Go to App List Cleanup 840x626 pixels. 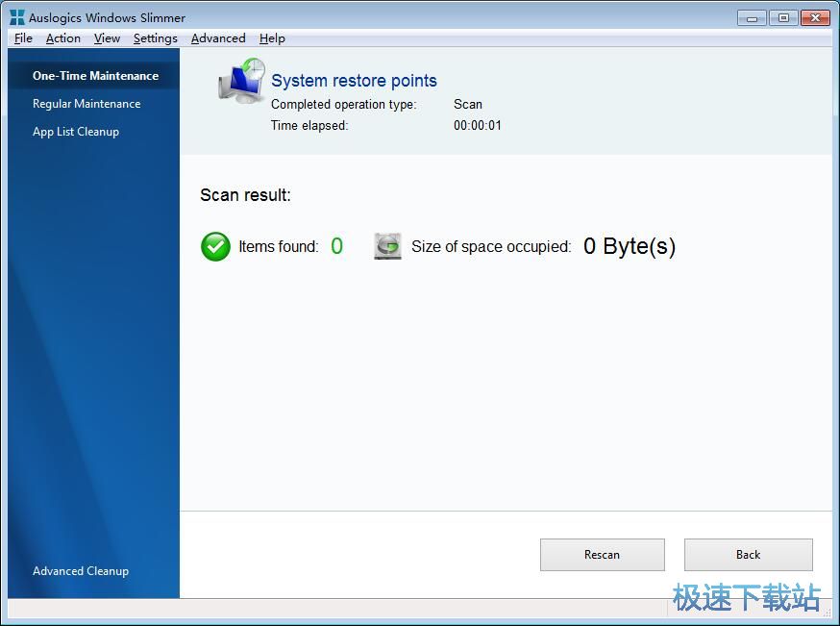click(76, 132)
